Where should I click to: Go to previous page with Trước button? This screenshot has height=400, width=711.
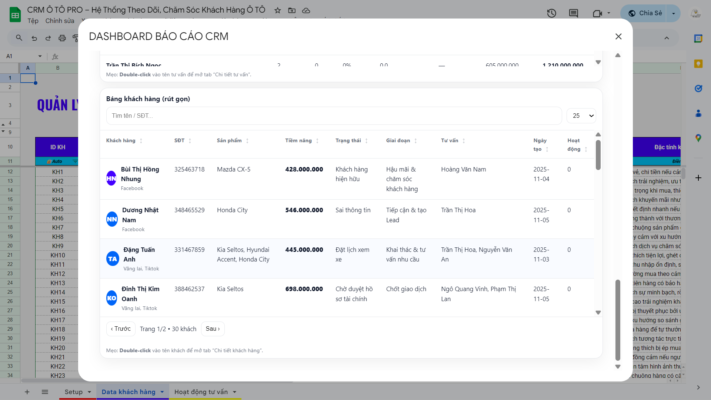coord(120,328)
